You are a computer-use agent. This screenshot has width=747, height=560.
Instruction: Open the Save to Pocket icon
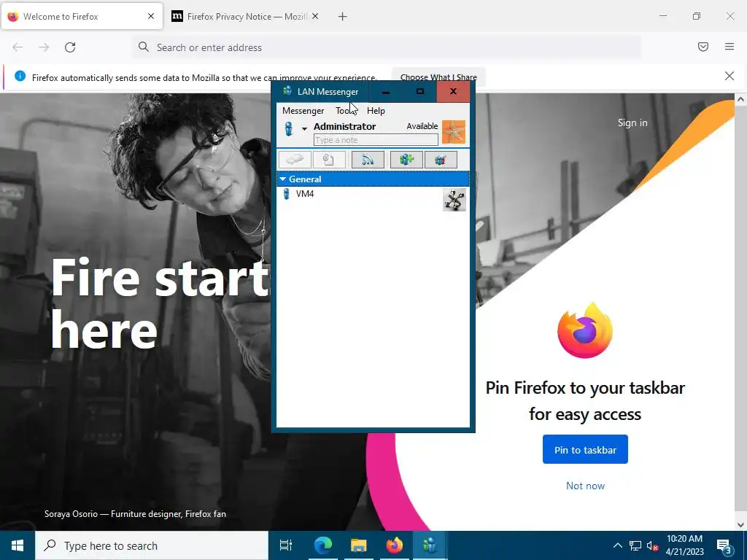click(x=703, y=47)
